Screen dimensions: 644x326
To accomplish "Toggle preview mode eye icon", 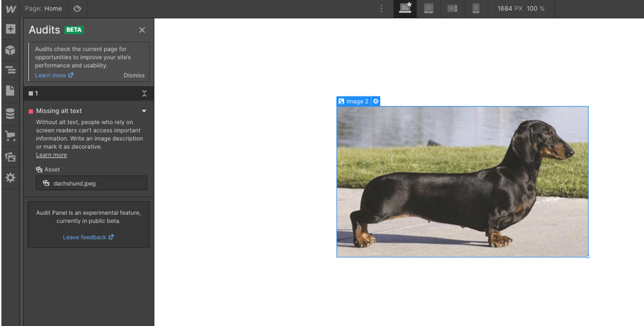I will coord(77,8).
